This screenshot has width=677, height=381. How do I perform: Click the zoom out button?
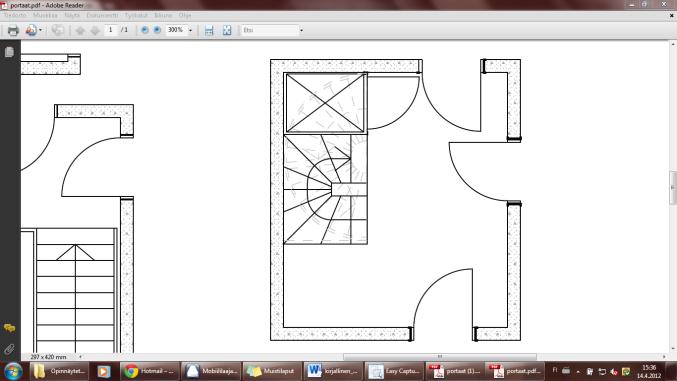coord(145,30)
